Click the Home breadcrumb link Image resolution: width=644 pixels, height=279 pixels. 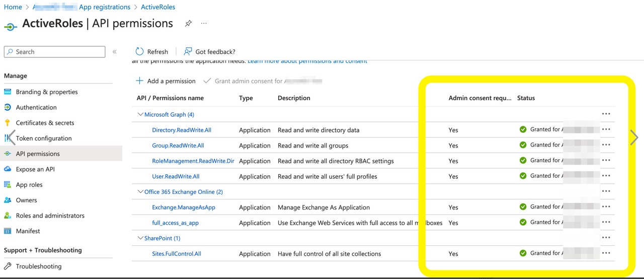point(13,7)
